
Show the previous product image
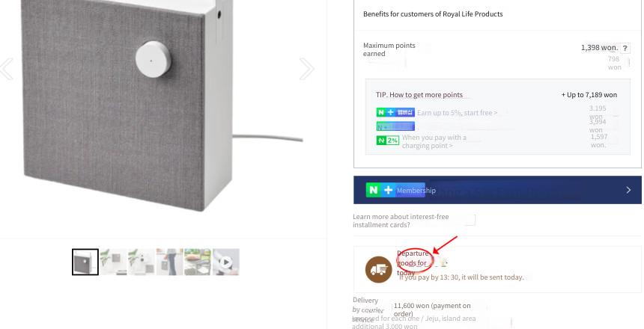tap(7, 69)
